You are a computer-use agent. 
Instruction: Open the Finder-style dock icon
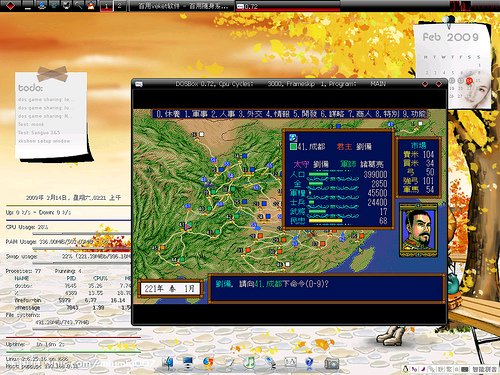(168, 363)
